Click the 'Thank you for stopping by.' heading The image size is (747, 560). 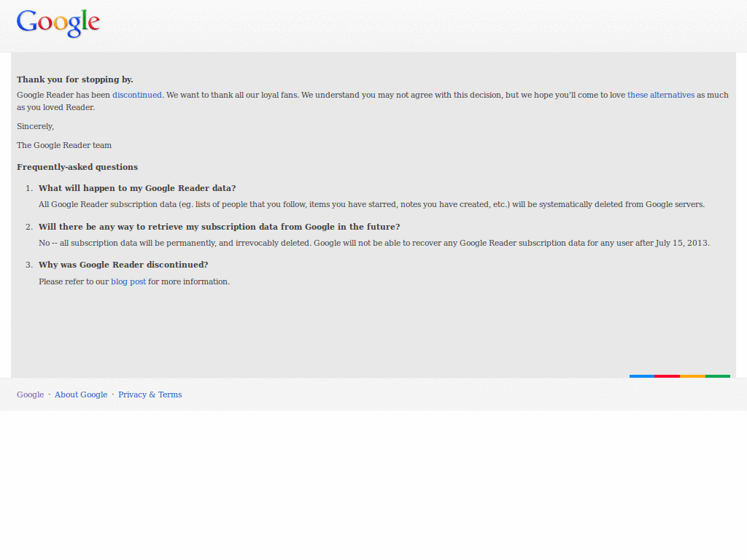[75, 79]
